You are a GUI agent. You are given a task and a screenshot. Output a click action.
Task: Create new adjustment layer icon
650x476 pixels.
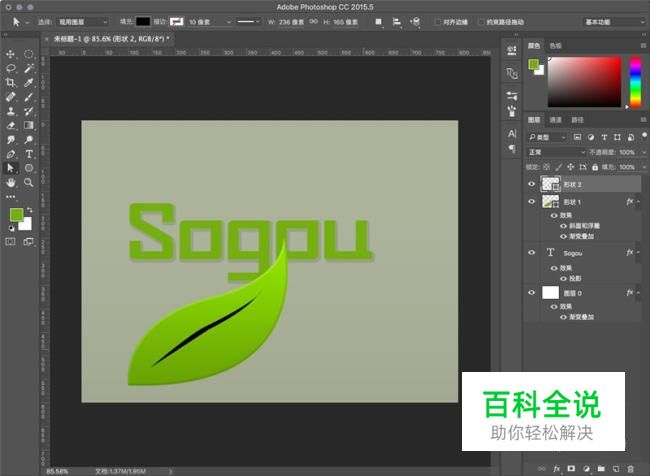(x=586, y=469)
